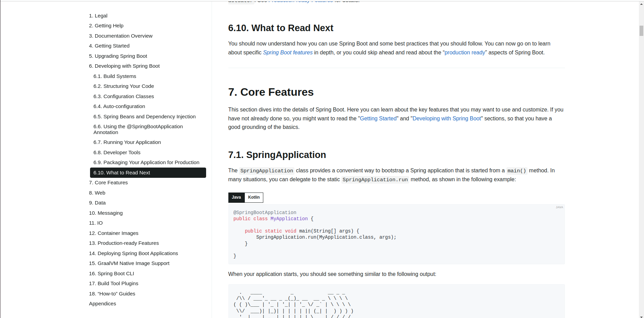Select the Java code tab
Viewport: 644px width, 318px height.
click(236, 197)
